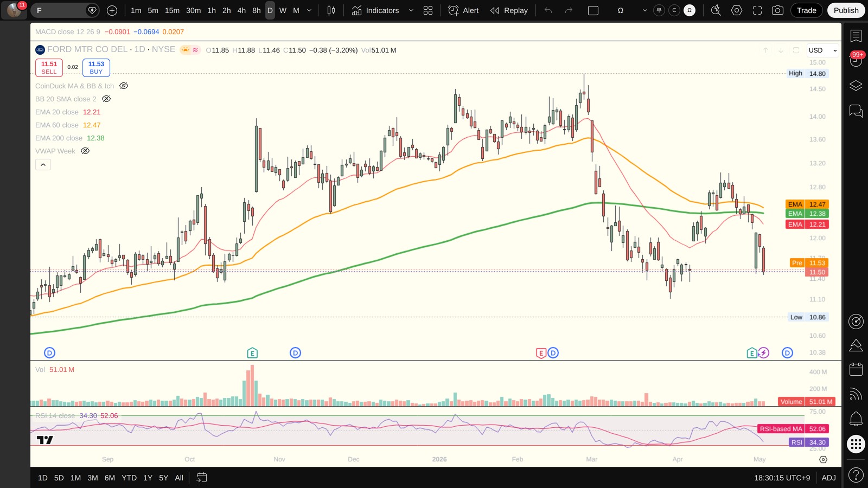This screenshot has height=488, width=868.
Task: Toggle the extended hours sun icon
Action: pyautogui.click(x=186, y=50)
